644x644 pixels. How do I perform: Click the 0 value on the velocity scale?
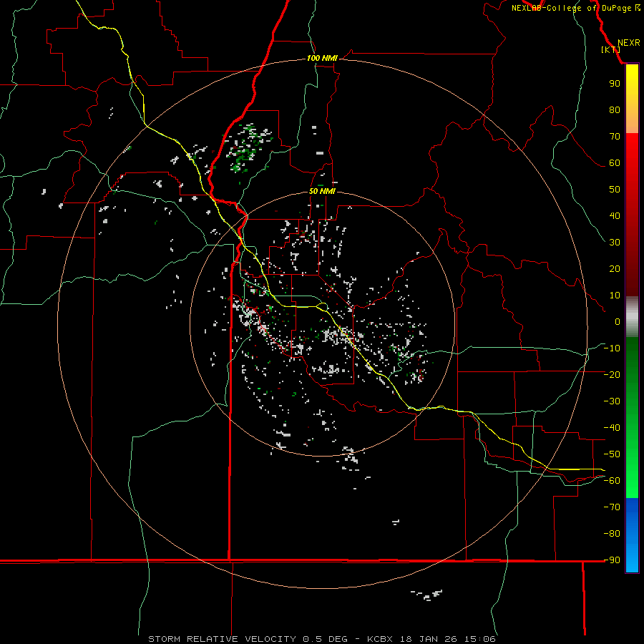(x=618, y=322)
